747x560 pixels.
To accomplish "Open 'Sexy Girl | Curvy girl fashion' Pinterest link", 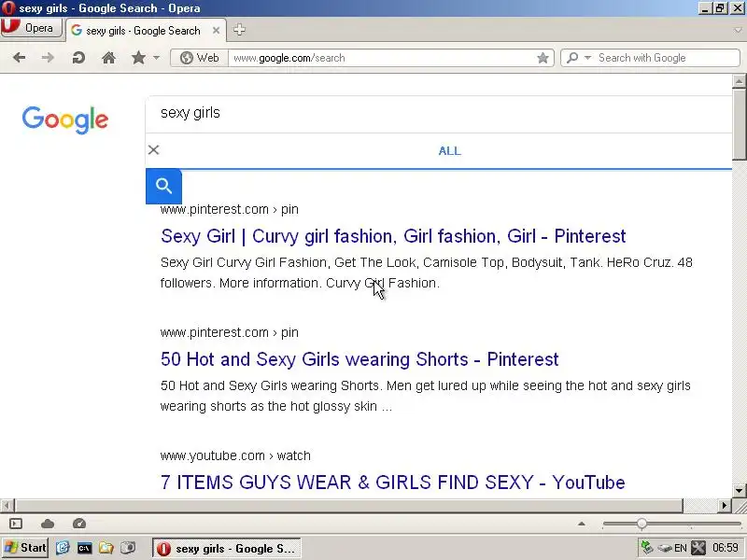I will (x=393, y=236).
